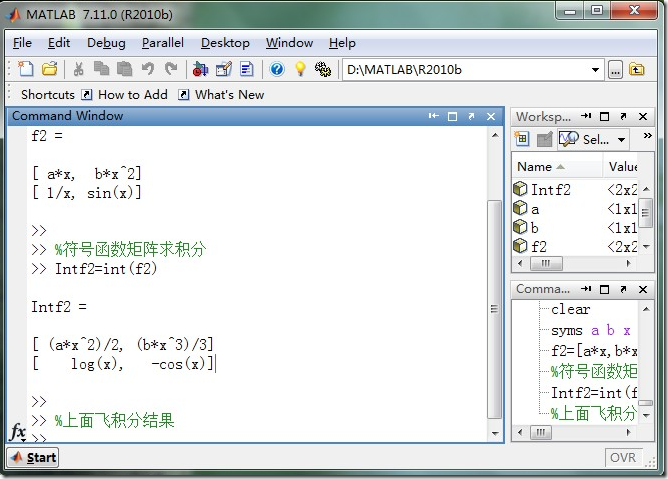Close the Command History panel
This screenshot has width=668, height=479.
click(x=643, y=289)
